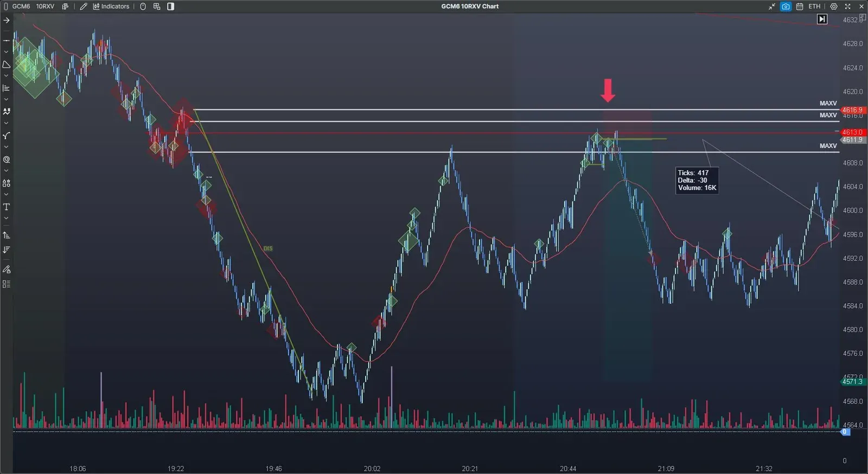
Task: Select the Text tool
Action: pyautogui.click(x=7, y=207)
